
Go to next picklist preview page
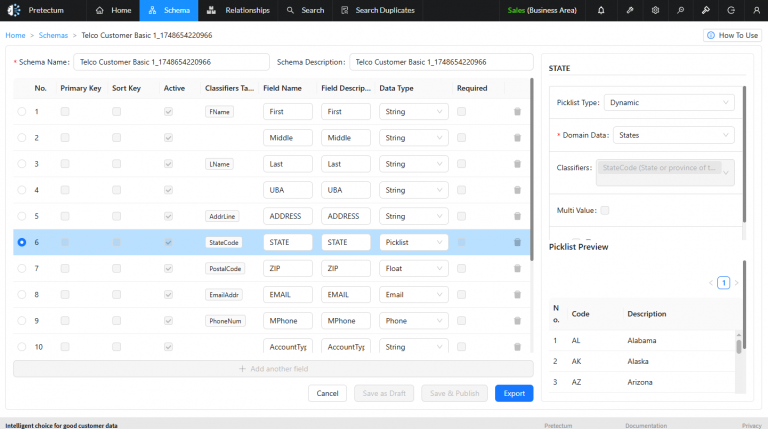click(x=736, y=283)
